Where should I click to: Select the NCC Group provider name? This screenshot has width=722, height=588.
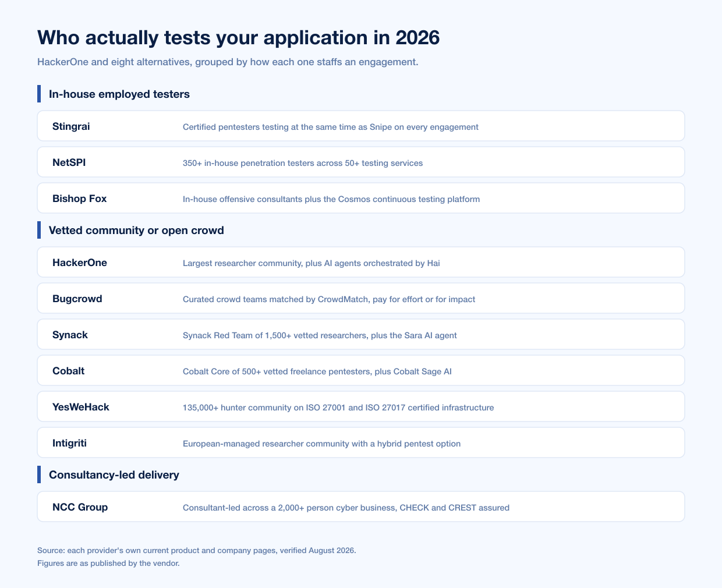[x=80, y=507]
